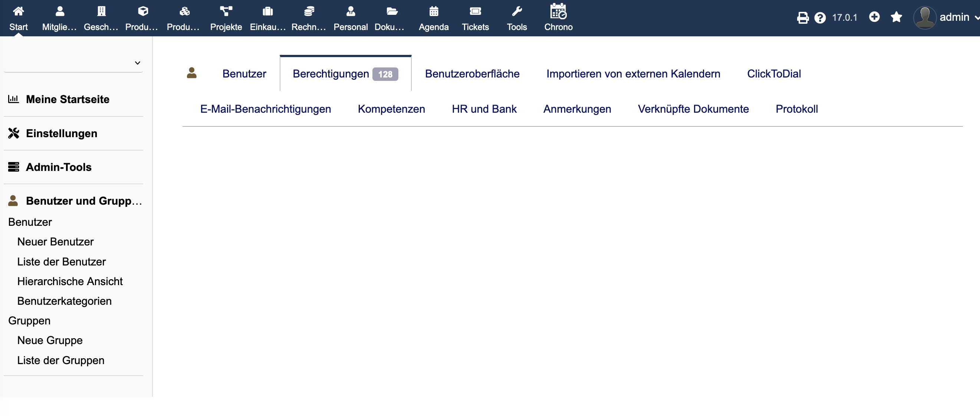The width and height of the screenshot is (980, 416).
Task: Click the plus quick-add icon
Action: [874, 17]
